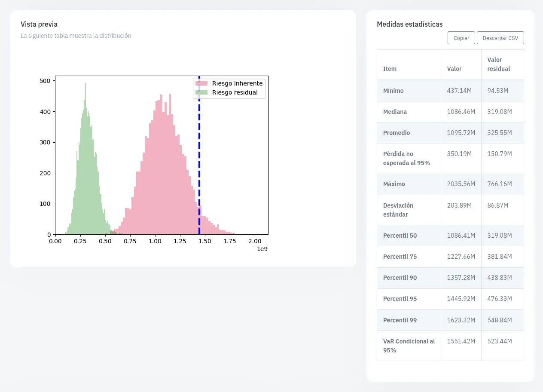Download the table with Descargar CSV
543x392 pixels.
click(x=500, y=38)
